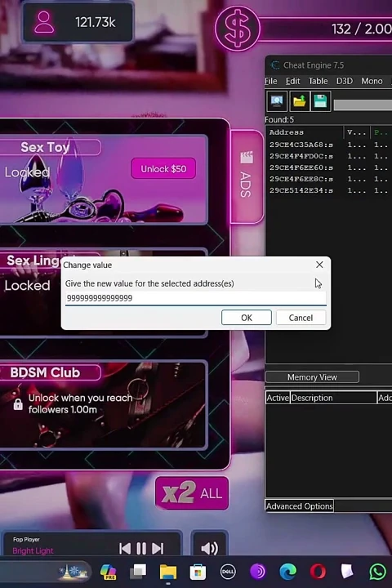Close the Change value dialog with X
Viewport: 392px width, 588px height.
coord(319,265)
